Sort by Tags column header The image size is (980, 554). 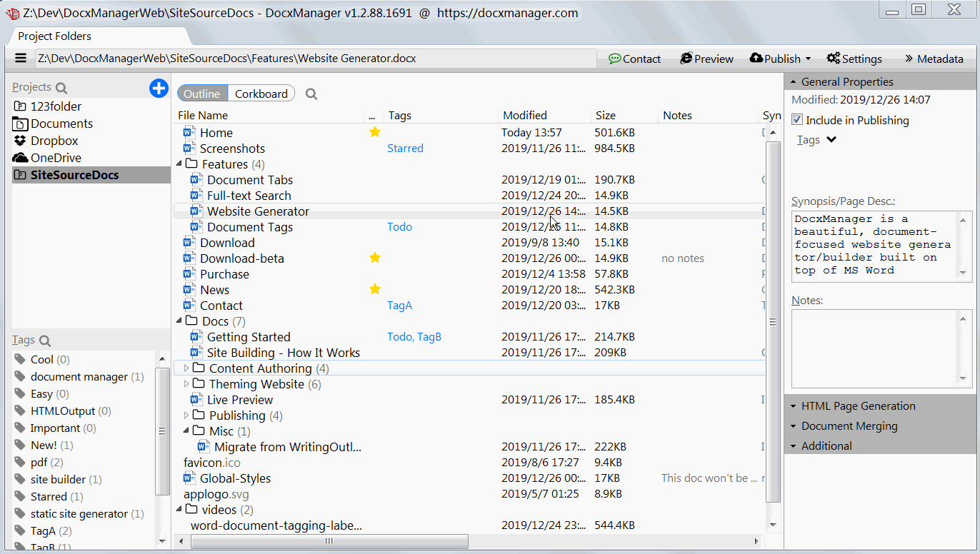400,115
